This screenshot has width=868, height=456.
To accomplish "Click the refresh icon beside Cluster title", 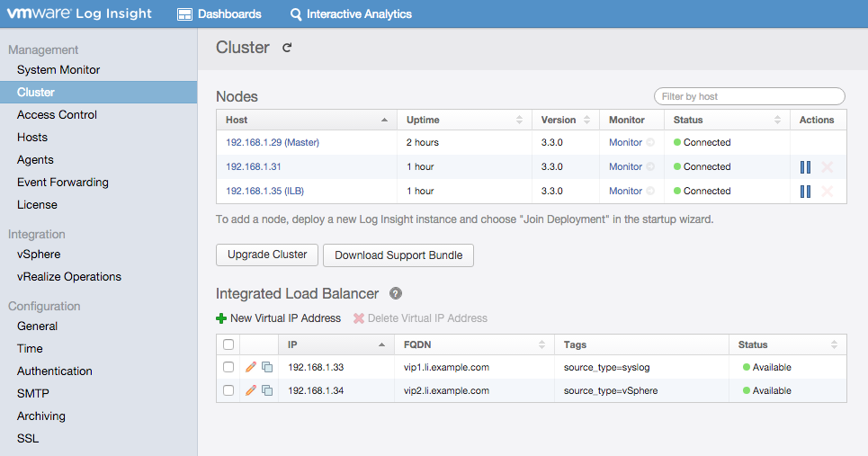I will click(x=287, y=48).
